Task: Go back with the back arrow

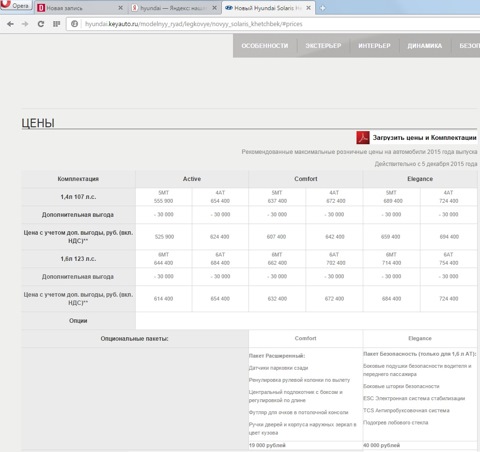Action: click(10, 24)
